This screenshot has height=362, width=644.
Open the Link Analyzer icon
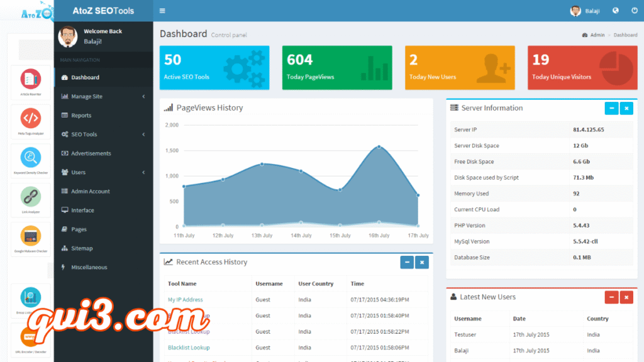(x=31, y=197)
